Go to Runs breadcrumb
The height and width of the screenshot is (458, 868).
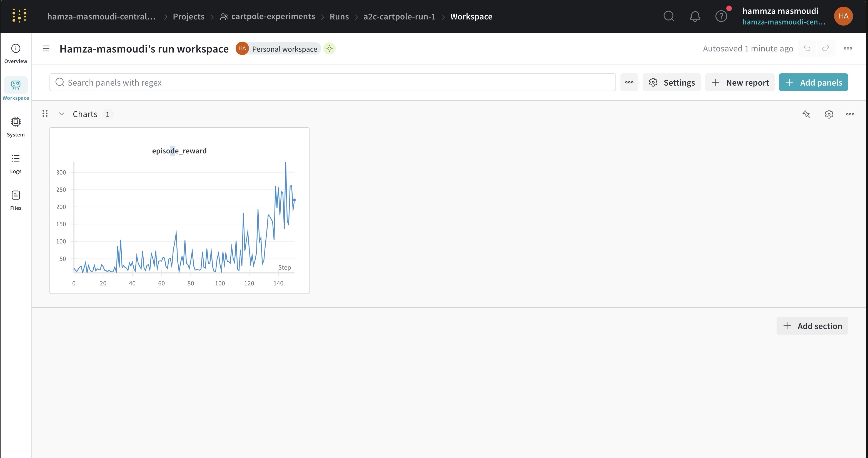pyautogui.click(x=339, y=16)
